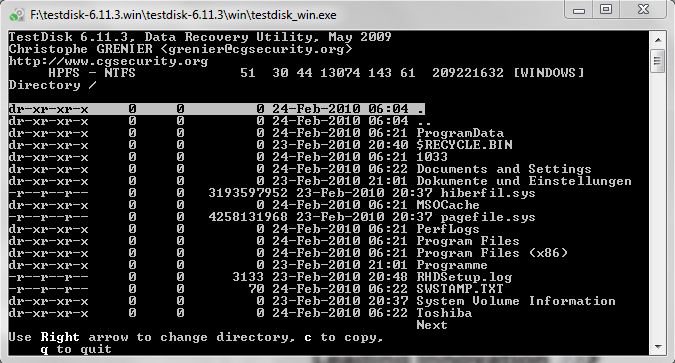This screenshot has width=675, height=363.
Task: Select the RHDSetup.log file entry
Action: tap(260, 277)
